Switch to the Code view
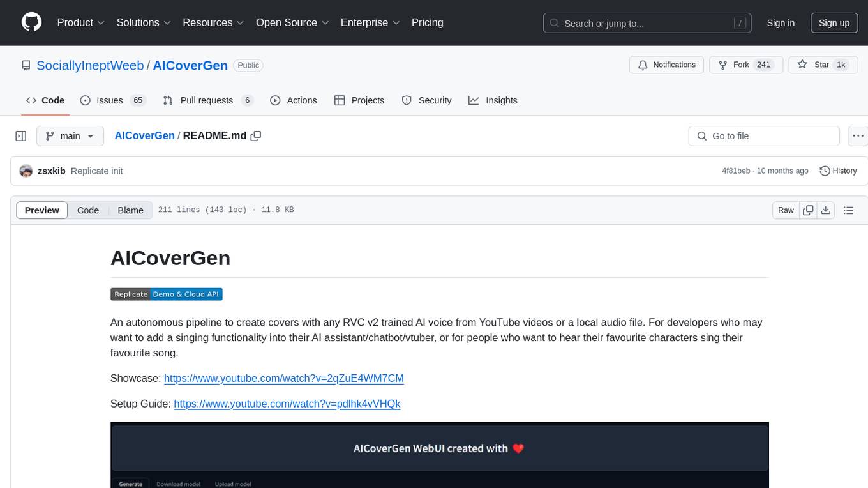This screenshot has height=488, width=868. (x=88, y=210)
